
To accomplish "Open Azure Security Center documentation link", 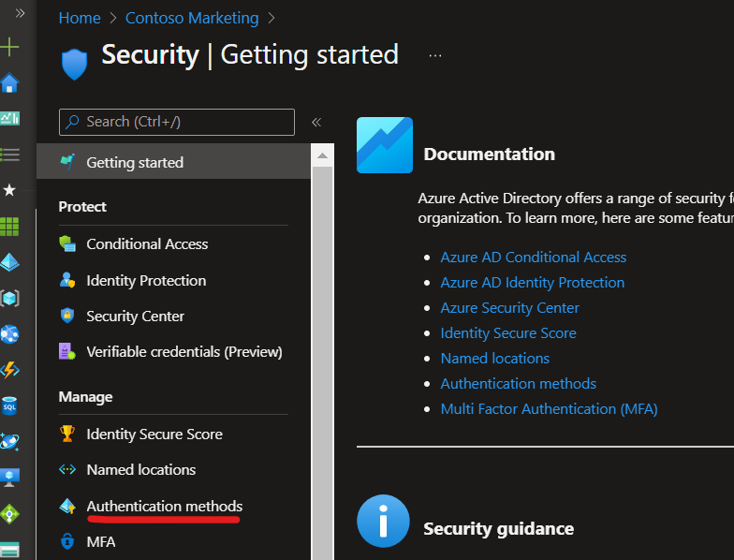I will [509, 307].
